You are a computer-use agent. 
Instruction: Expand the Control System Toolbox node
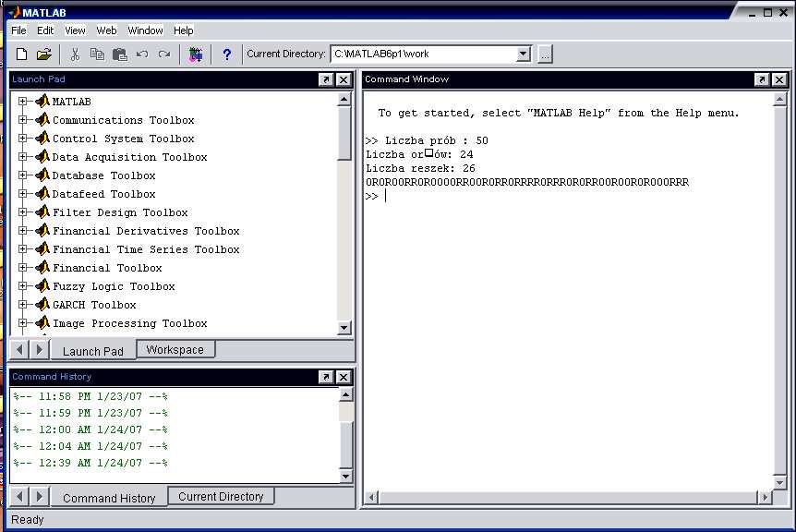22,138
